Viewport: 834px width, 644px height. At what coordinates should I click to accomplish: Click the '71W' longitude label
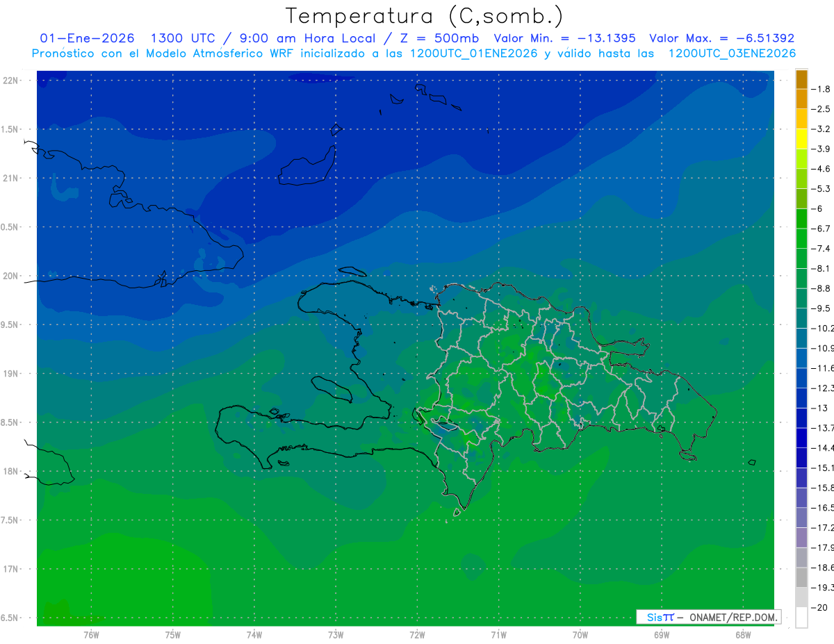pos(498,635)
